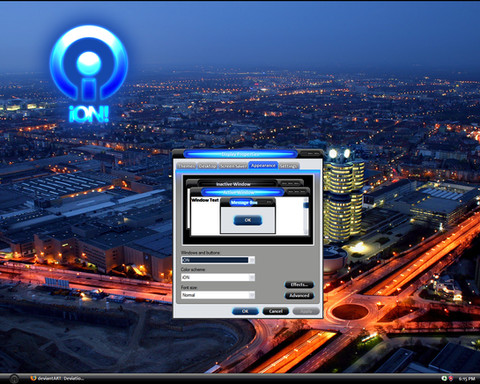Click the Effects... button
The width and height of the screenshot is (480, 384).
[299, 285]
